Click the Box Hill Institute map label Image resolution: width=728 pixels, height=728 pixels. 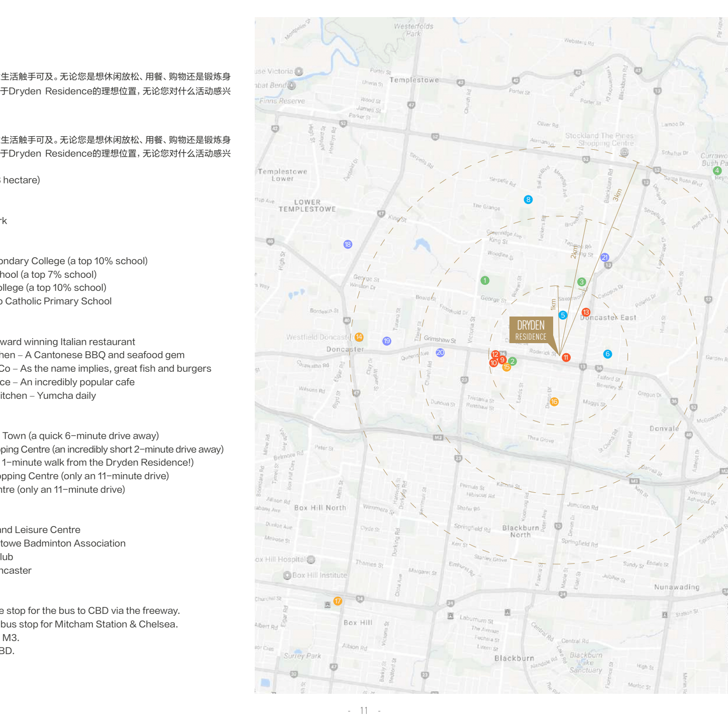319,575
